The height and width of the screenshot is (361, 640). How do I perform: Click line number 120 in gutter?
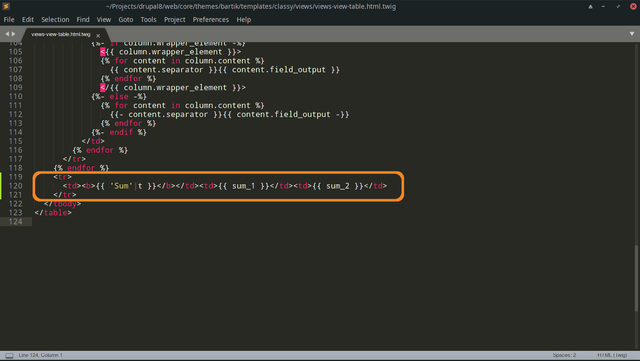tap(16, 186)
